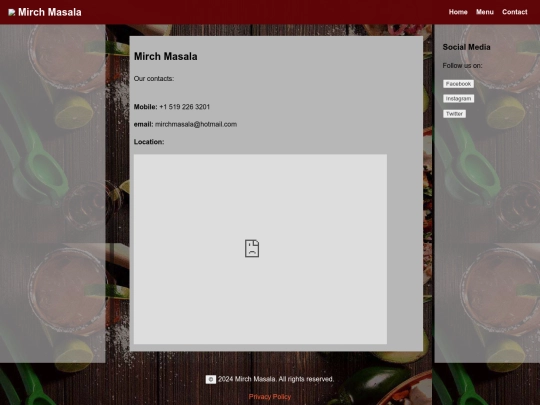Click the embedded location map frame
540x405 pixels.
pyautogui.click(x=260, y=249)
